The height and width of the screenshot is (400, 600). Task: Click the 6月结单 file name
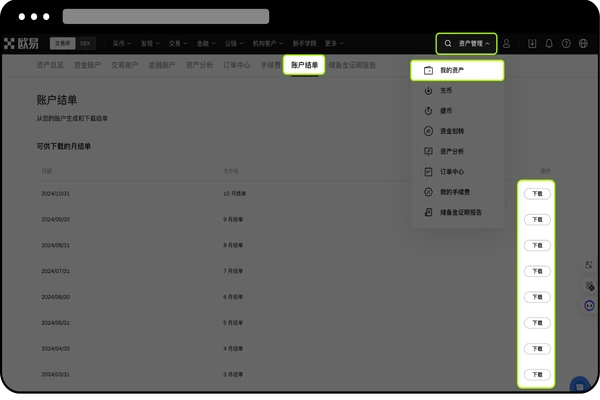[x=233, y=297]
